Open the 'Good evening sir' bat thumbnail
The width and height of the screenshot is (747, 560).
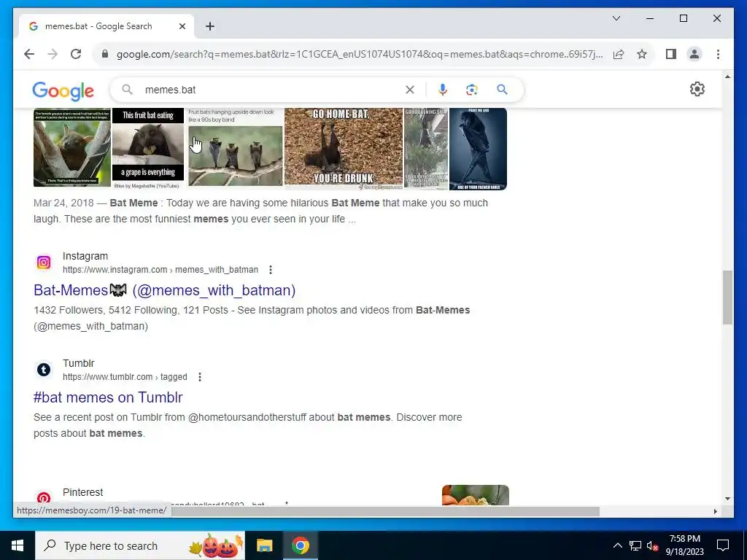coord(426,149)
